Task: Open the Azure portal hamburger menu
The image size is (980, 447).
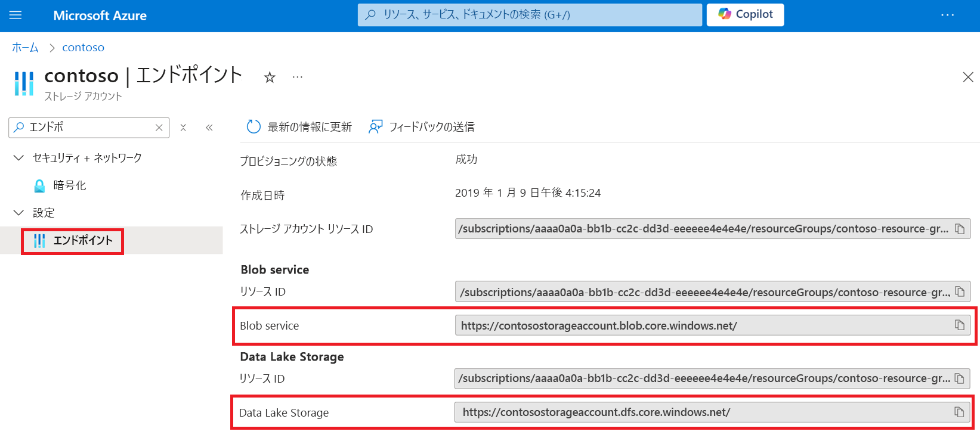Action: (x=16, y=15)
